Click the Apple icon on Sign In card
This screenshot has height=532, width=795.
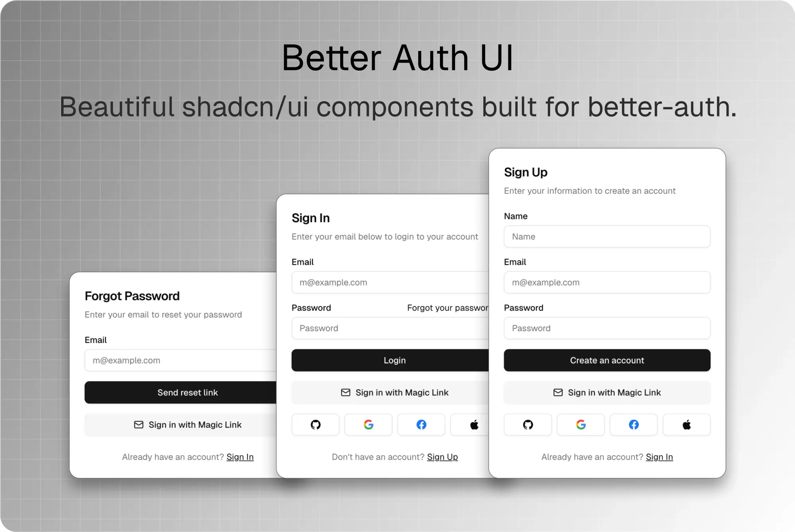click(x=474, y=425)
